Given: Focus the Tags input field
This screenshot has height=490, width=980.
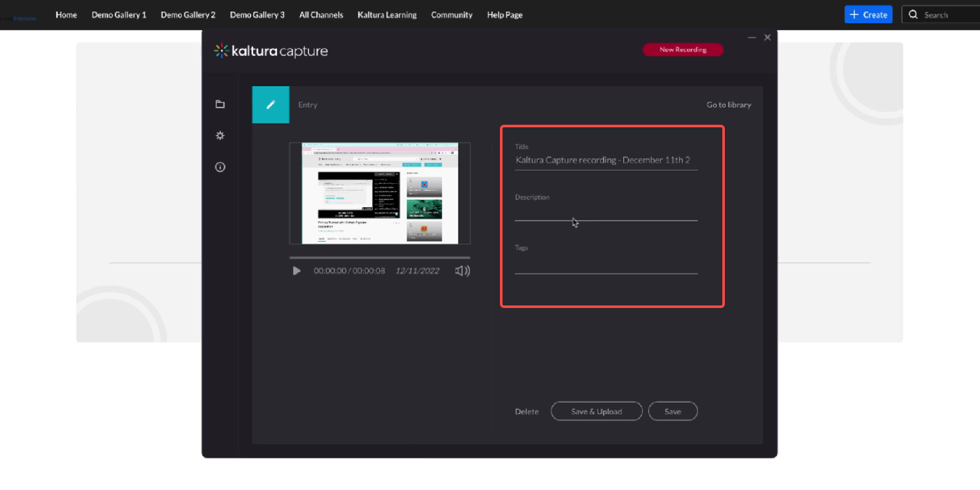Looking at the screenshot, I should point(606,264).
